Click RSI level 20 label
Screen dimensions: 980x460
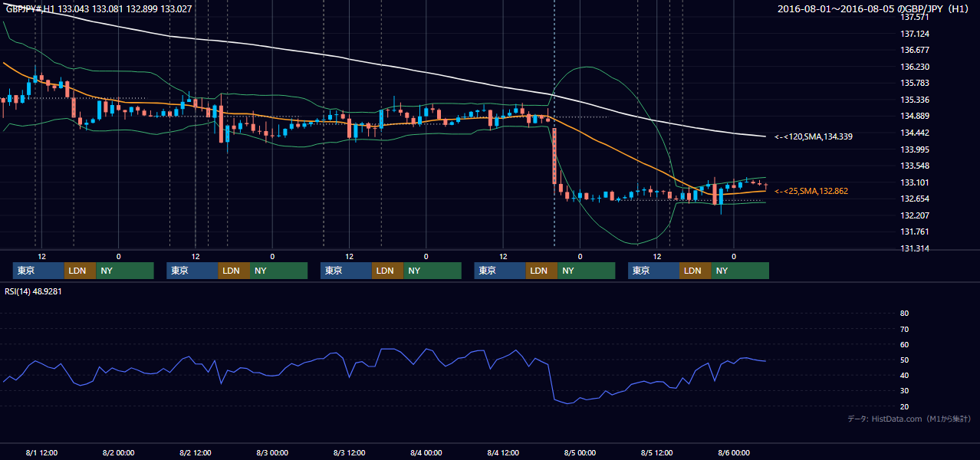tap(904, 406)
